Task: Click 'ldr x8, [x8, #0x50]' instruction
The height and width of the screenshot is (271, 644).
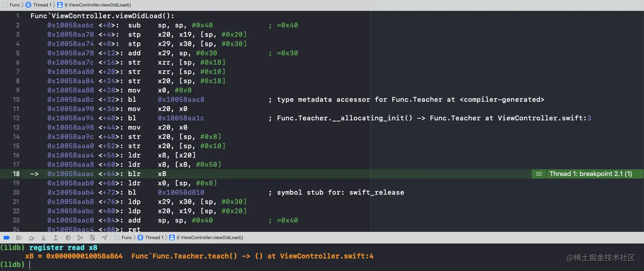Action: pos(175,164)
